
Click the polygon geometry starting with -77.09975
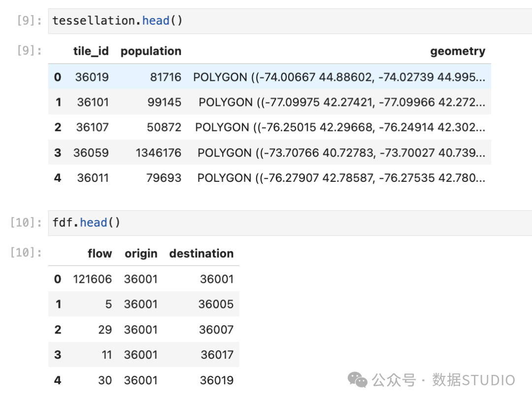coord(342,102)
